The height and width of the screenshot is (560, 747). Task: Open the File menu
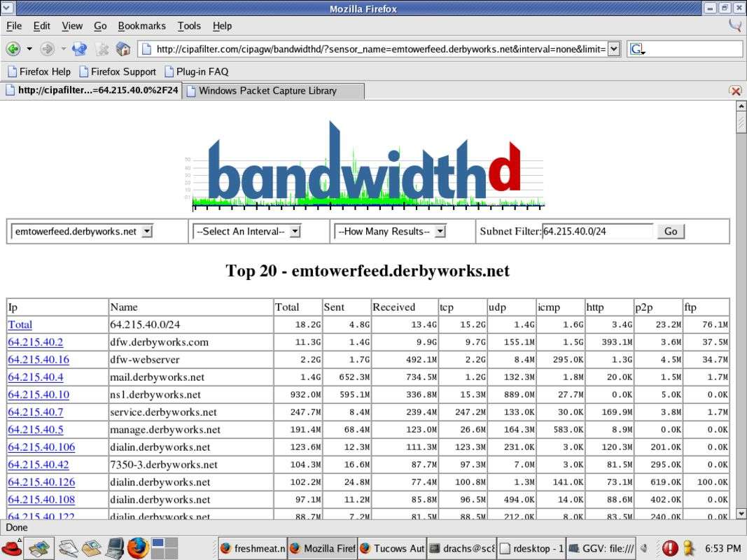14,26
